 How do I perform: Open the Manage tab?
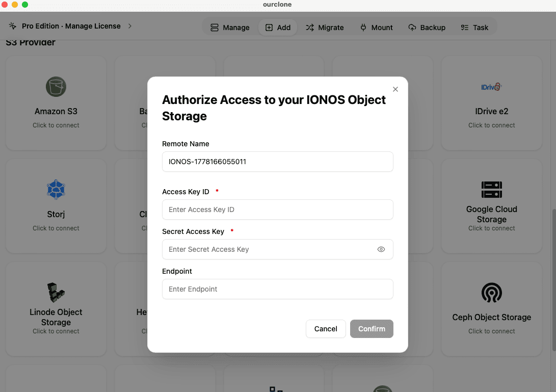(x=230, y=28)
